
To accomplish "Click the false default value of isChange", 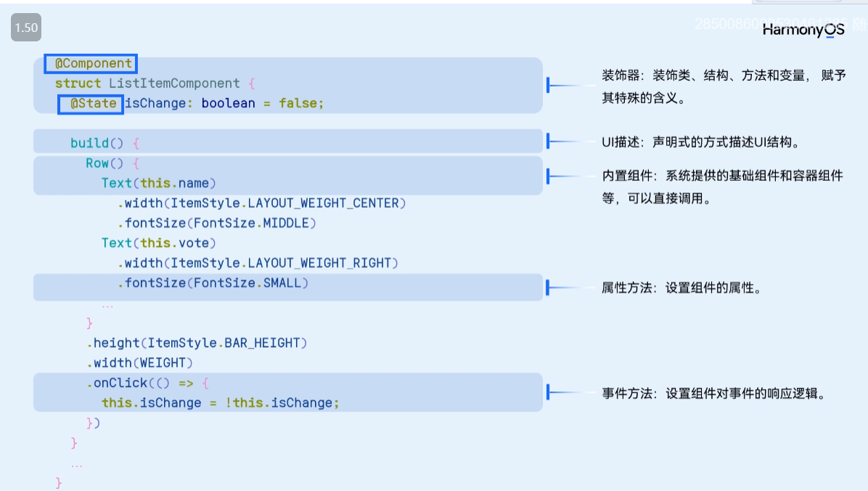I will [298, 104].
